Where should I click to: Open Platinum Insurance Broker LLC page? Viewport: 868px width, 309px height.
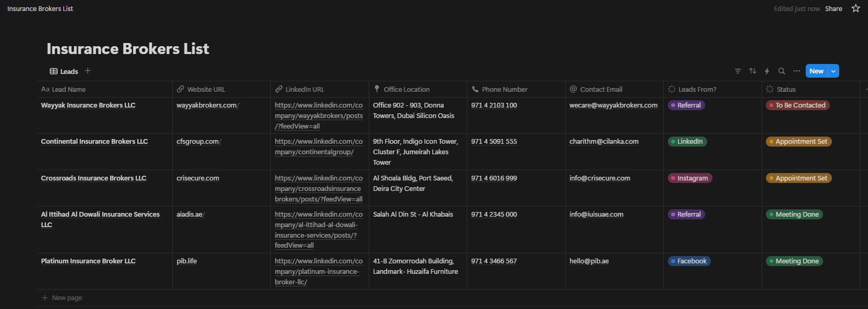click(x=88, y=261)
